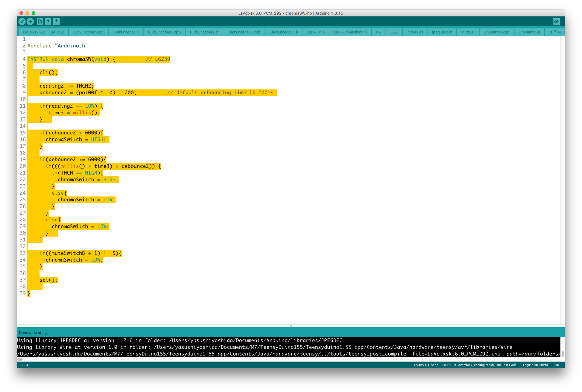Click the Save sketch down-arrow icon
Image resolution: width=582 pixels, height=392 pixels.
[56, 21]
